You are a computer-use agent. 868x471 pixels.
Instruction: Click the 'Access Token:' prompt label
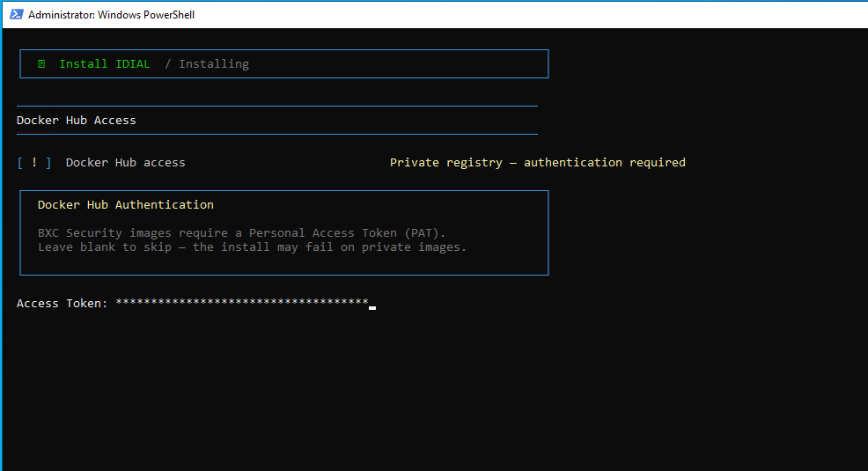62,304
